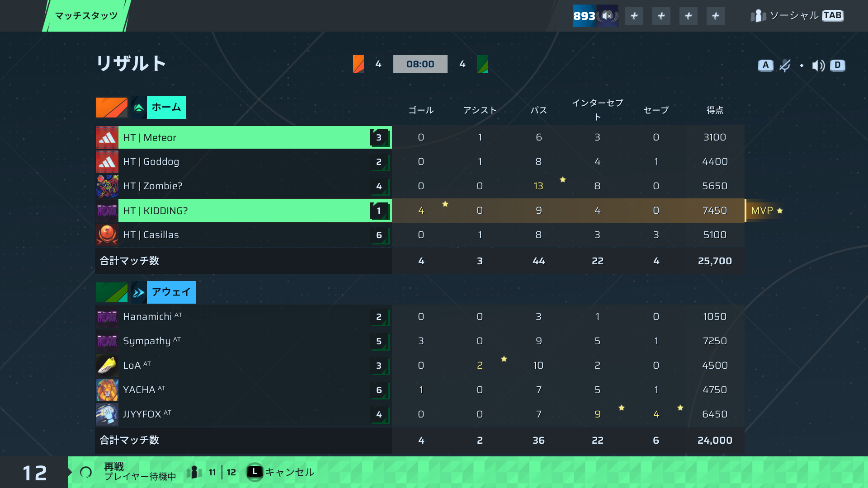This screenshot has width=868, height=488.
Task: Toggle the microphone mute icon
Action: (x=785, y=66)
